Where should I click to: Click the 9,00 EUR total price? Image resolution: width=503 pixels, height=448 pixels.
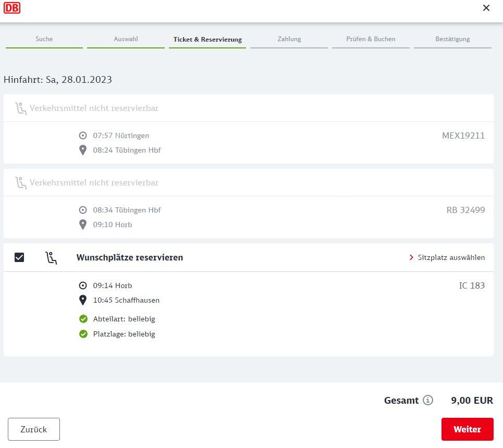click(472, 400)
